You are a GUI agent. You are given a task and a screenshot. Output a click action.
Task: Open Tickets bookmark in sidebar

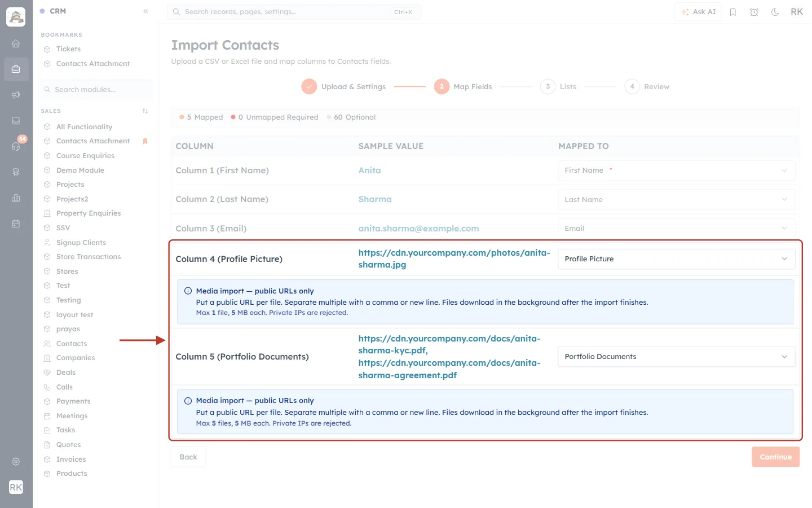68,49
